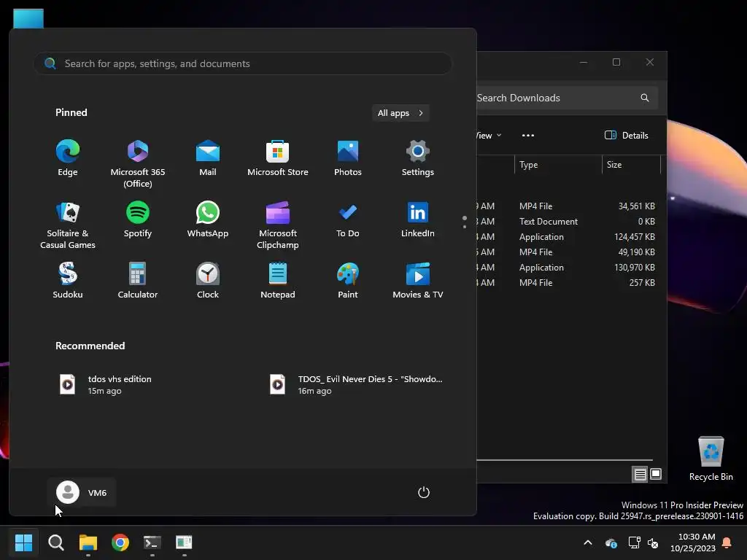Viewport: 747px width, 560px height.
Task: Click the horizontal scrollbar in File Explorer
Action: [565, 460]
